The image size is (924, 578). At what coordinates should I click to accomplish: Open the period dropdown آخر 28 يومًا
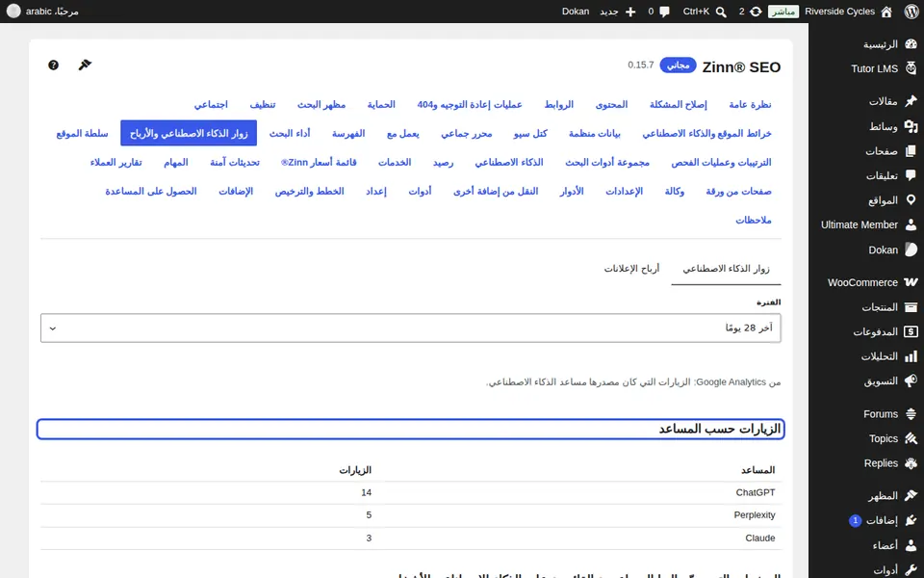click(411, 328)
